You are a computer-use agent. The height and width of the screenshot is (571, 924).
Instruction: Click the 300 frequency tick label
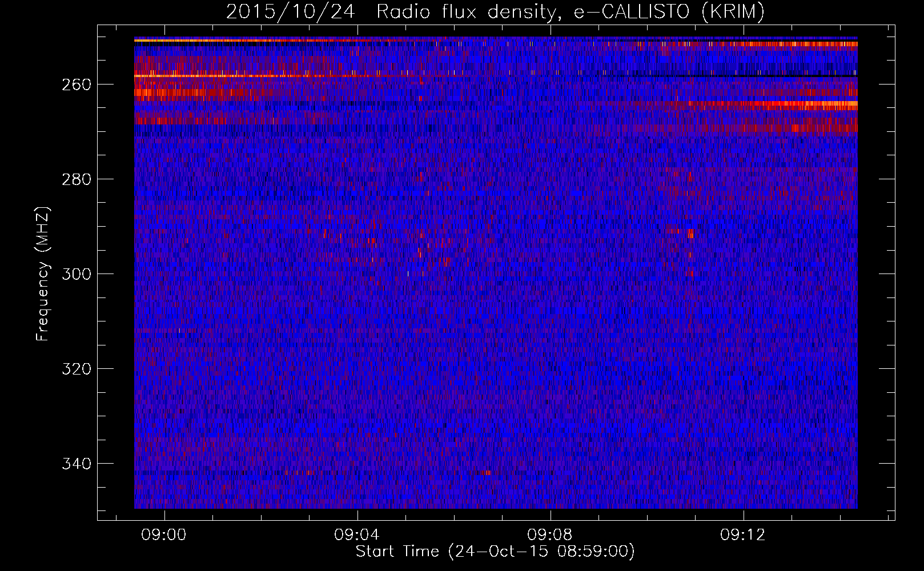click(x=76, y=274)
